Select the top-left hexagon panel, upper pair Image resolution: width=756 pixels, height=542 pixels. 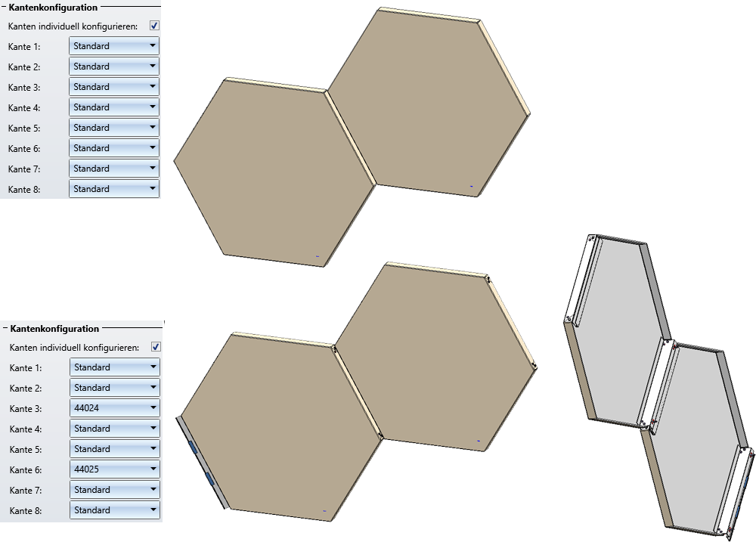pyautogui.click(x=275, y=172)
